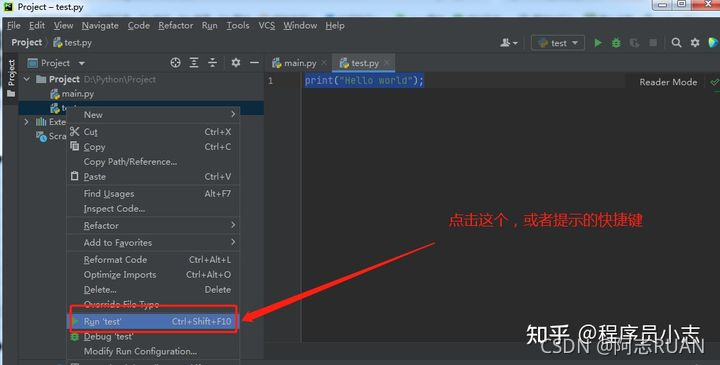Open the Edit menu
720x365 pixels.
pyautogui.click(x=37, y=26)
